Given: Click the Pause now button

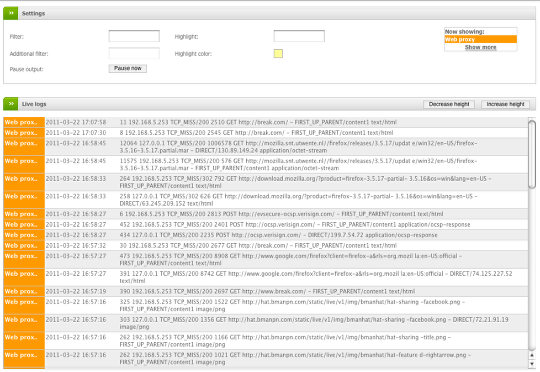Looking at the screenshot, I should [x=128, y=69].
